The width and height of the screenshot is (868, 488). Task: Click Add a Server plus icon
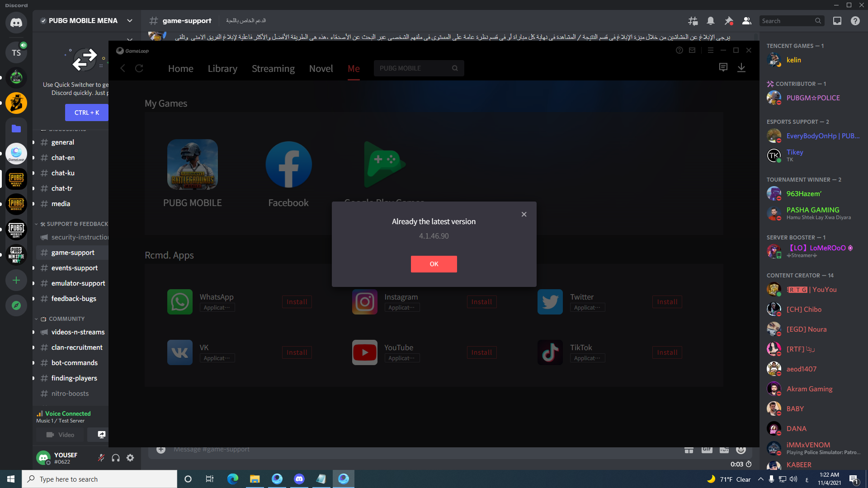point(16,280)
